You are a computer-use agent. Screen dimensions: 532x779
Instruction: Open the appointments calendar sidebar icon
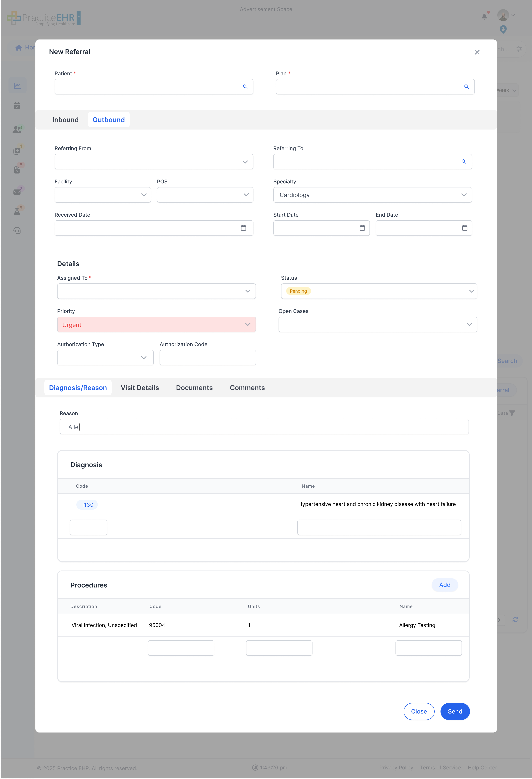coord(17,106)
